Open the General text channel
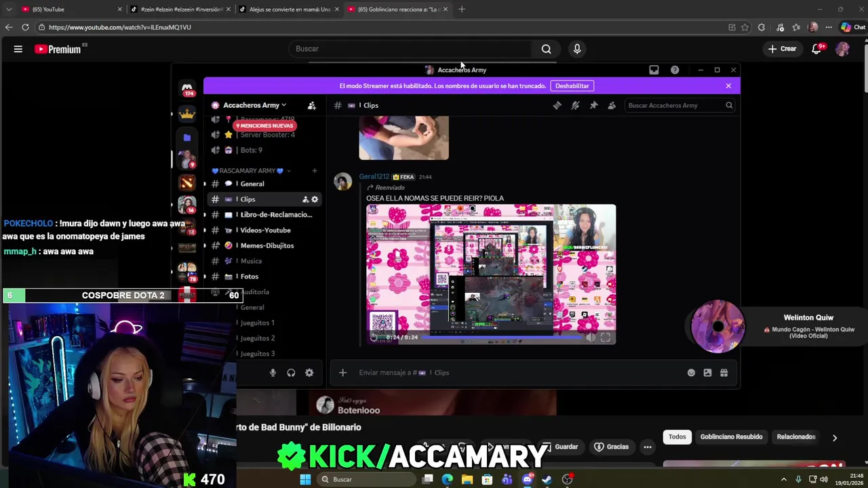This screenshot has width=868, height=488. (264, 184)
